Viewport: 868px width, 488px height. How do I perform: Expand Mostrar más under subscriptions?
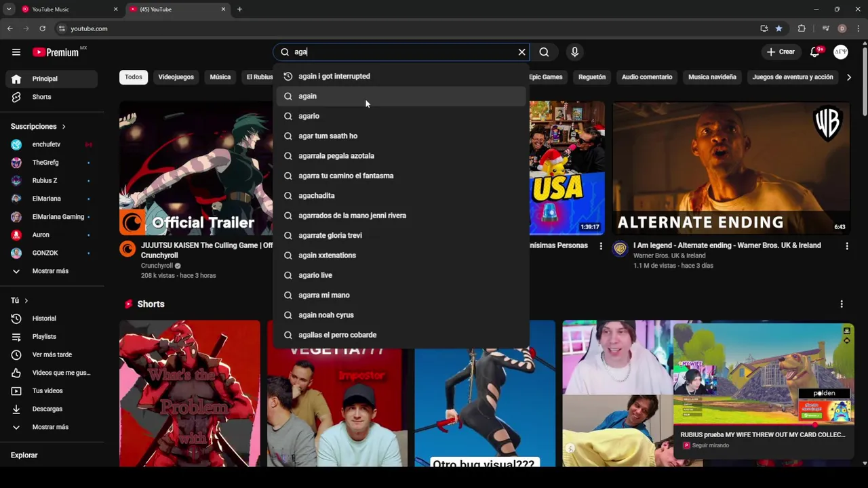tap(52, 271)
